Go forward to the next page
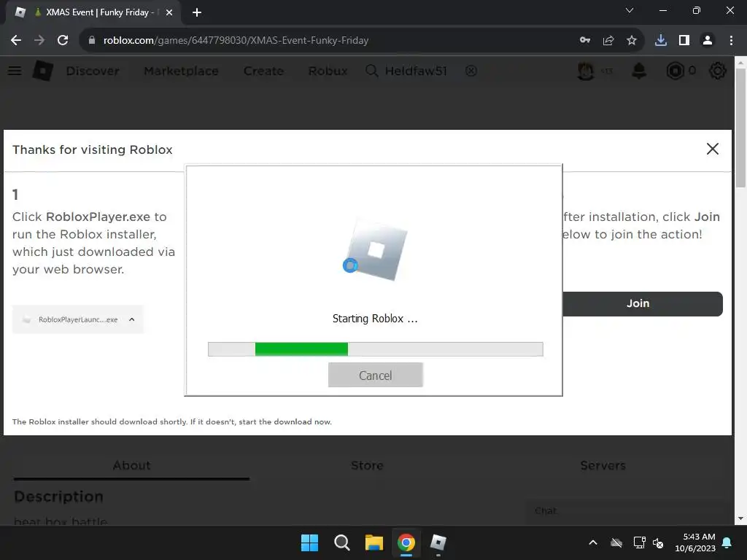The height and width of the screenshot is (560, 747). (x=39, y=41)
